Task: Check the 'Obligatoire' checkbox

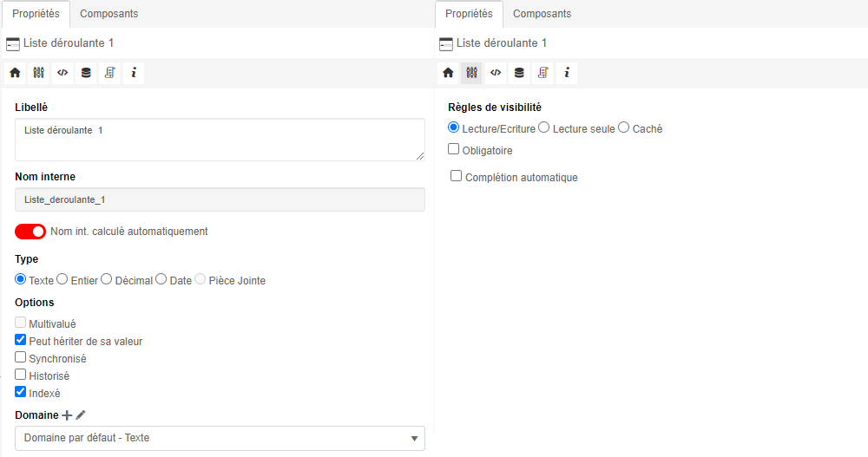Action: 454,150
